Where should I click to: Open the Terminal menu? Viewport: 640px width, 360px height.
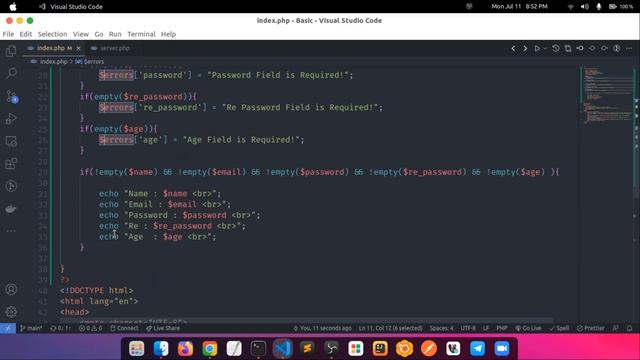141,34
